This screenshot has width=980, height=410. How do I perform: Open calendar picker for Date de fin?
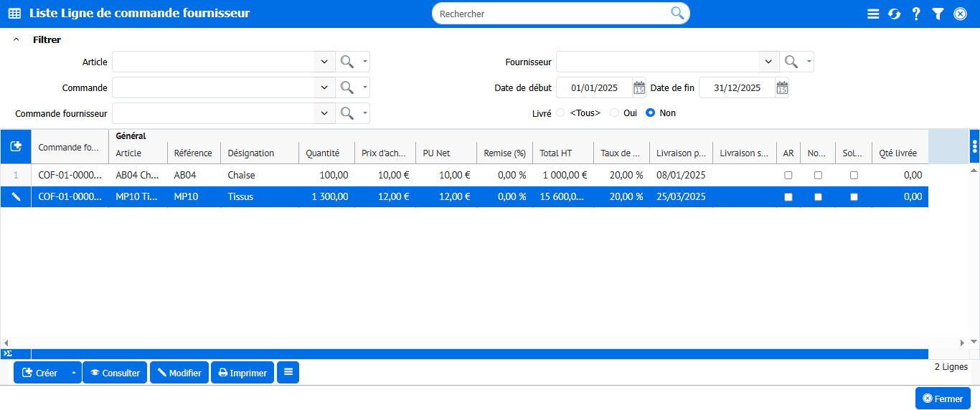(782, 88)
